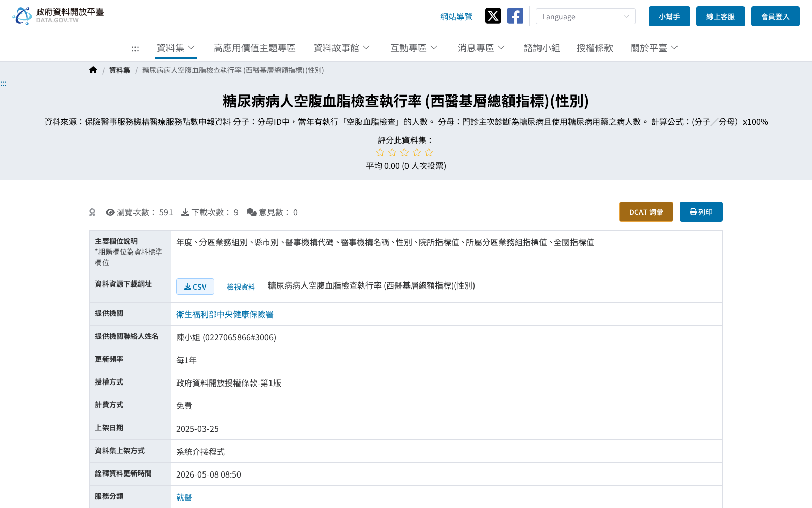The height and width of the screenshot is (508, 812).
Task: Click the 2026-05-08 08:50 timestamp
Action: (x=209, y=474)
